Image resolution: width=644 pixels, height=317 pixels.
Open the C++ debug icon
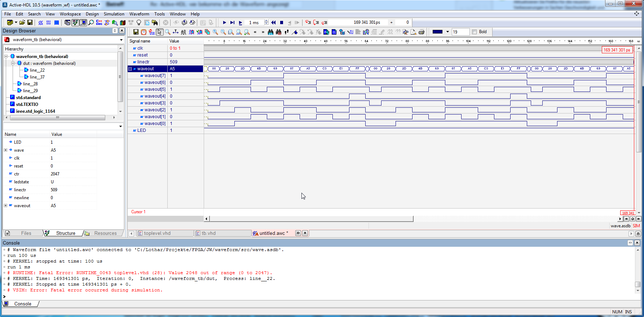pyautogui.click(x=99, y=22)
